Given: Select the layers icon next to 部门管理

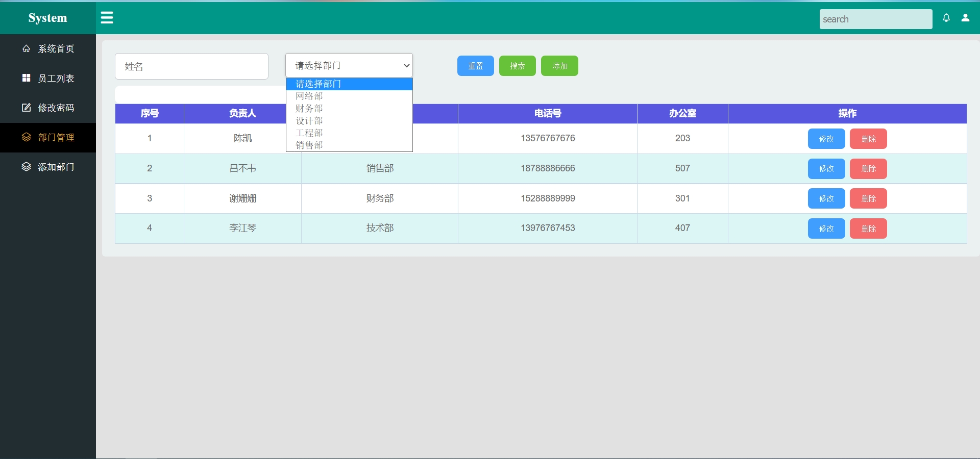Looking at the screenshot, I should 26,138.
